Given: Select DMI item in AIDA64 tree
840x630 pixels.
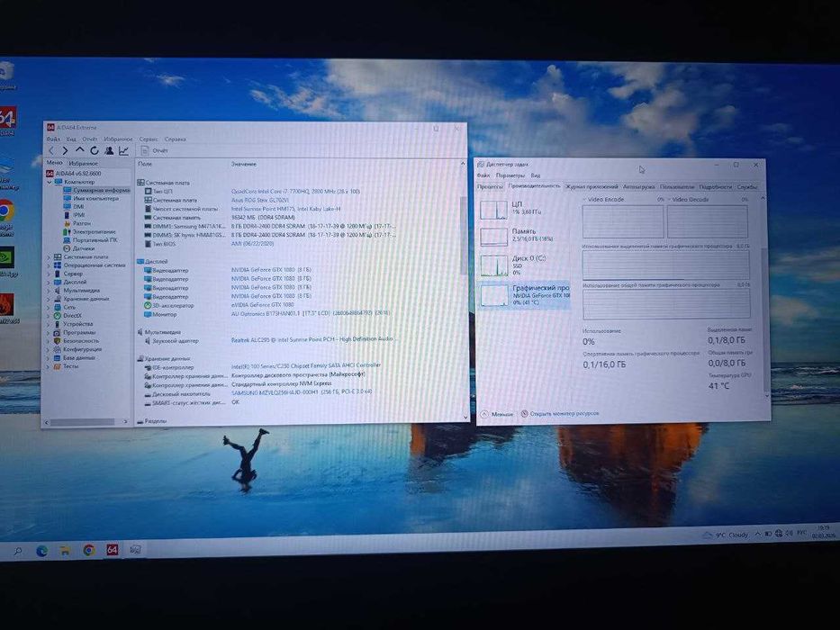Looking at the screenshot, I should (74, 206).
